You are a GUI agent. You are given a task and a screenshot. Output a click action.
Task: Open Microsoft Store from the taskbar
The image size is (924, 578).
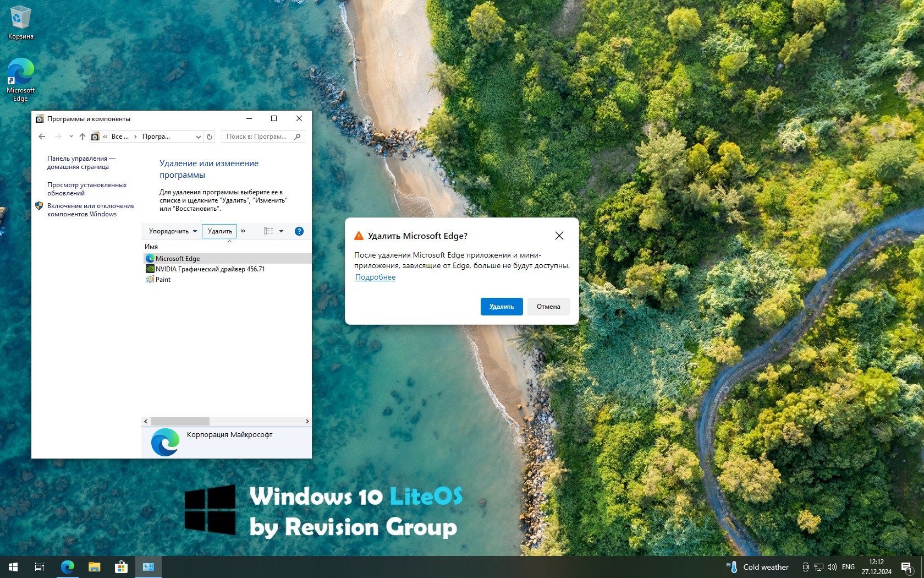pos(121,567)
